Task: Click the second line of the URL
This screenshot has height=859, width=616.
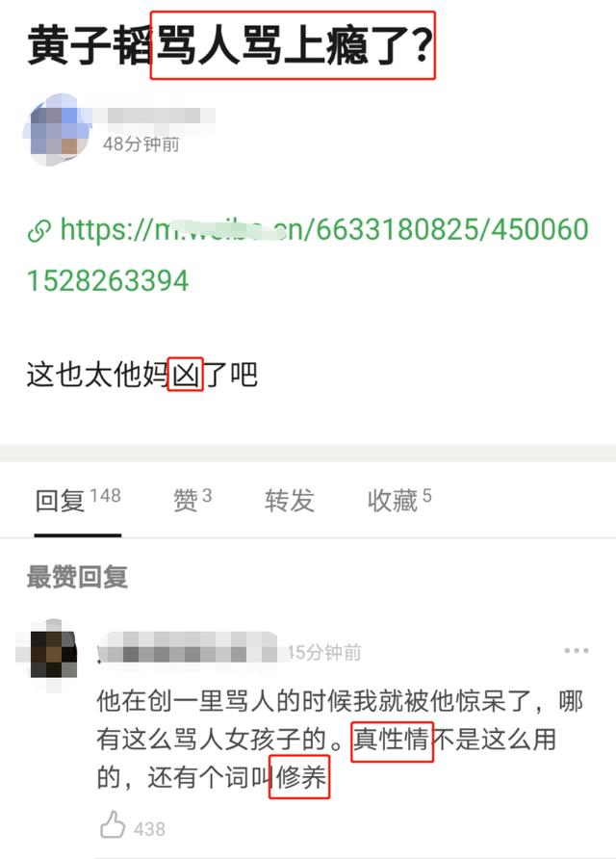Action: point(108,280)
